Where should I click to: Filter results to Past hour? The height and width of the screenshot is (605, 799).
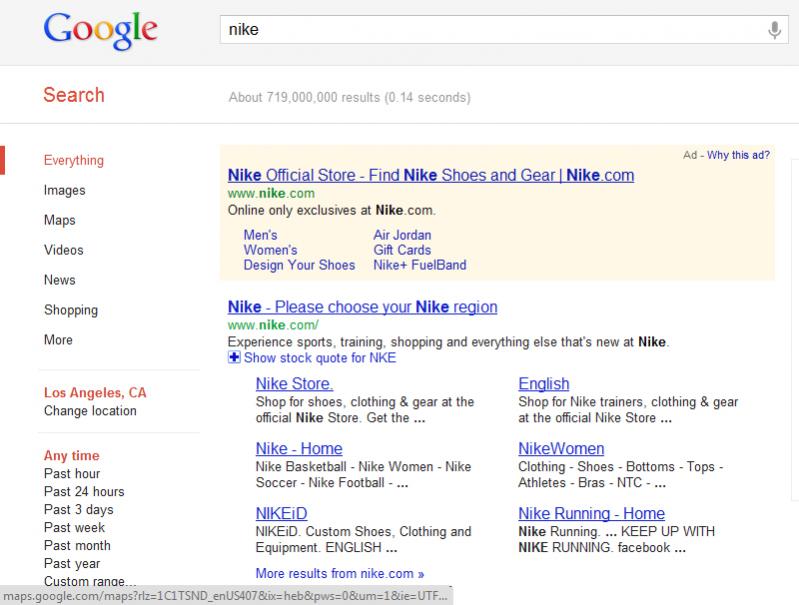(72, 474)
